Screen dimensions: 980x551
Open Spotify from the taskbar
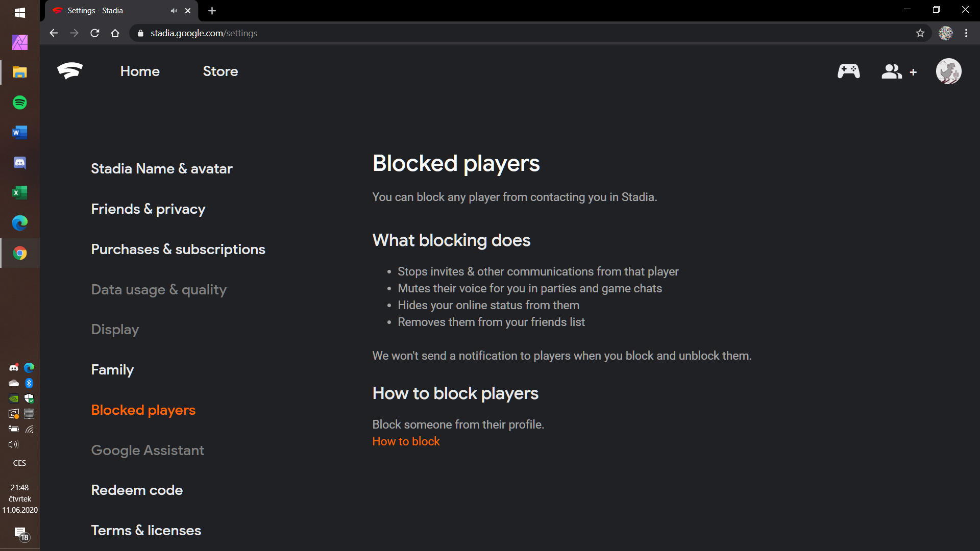[x=19, y=103]
